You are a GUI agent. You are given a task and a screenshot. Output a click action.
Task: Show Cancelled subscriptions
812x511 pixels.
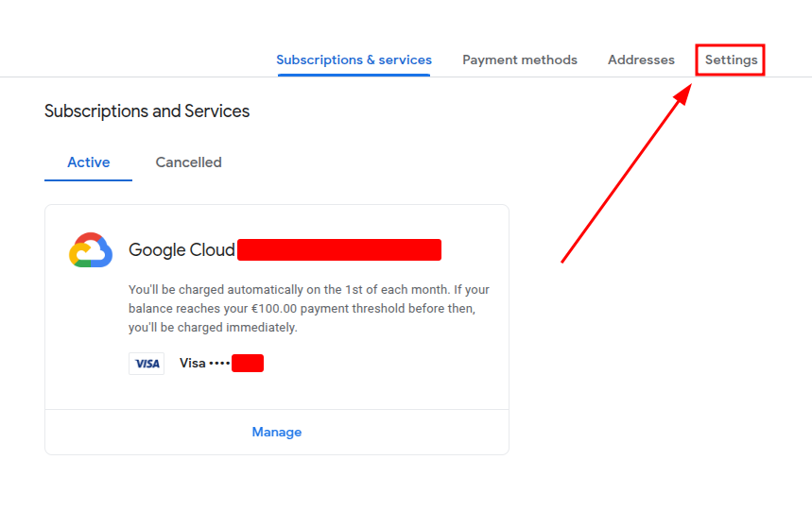point(189,162)
